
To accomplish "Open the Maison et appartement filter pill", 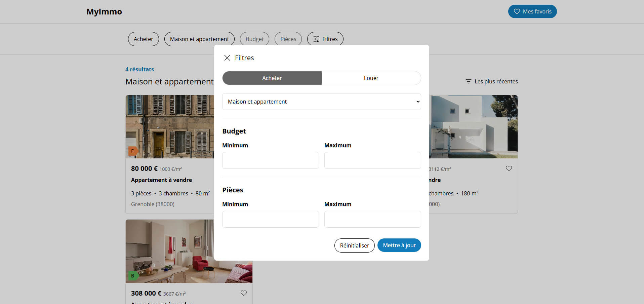I will pyautogui.click(x=199, y=39).
